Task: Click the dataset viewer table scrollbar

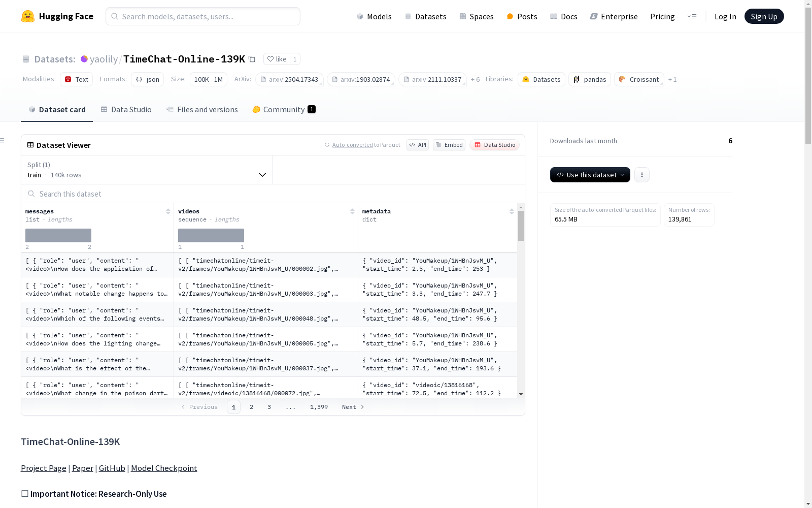Action: [521, 226]
